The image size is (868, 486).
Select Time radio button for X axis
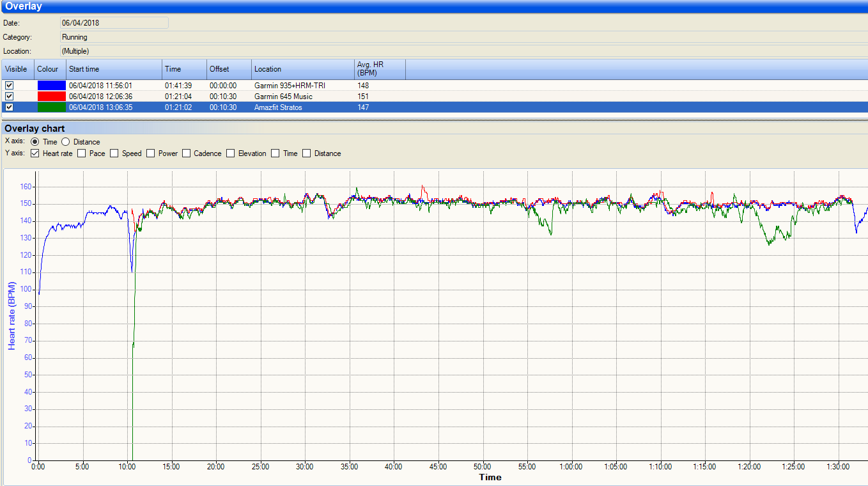click(35, 142)
